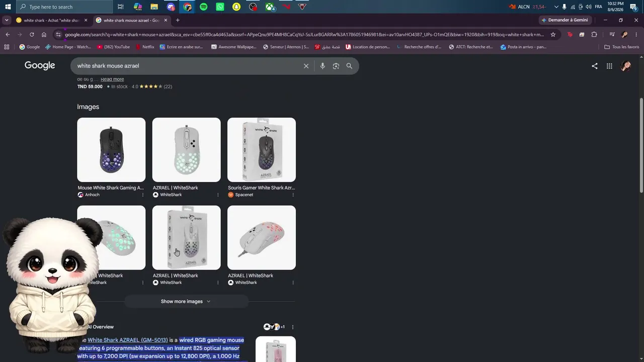Viewport: 644px width, 362px height.
Task: Expand Show more images
Action: click(x=186, y=301)
